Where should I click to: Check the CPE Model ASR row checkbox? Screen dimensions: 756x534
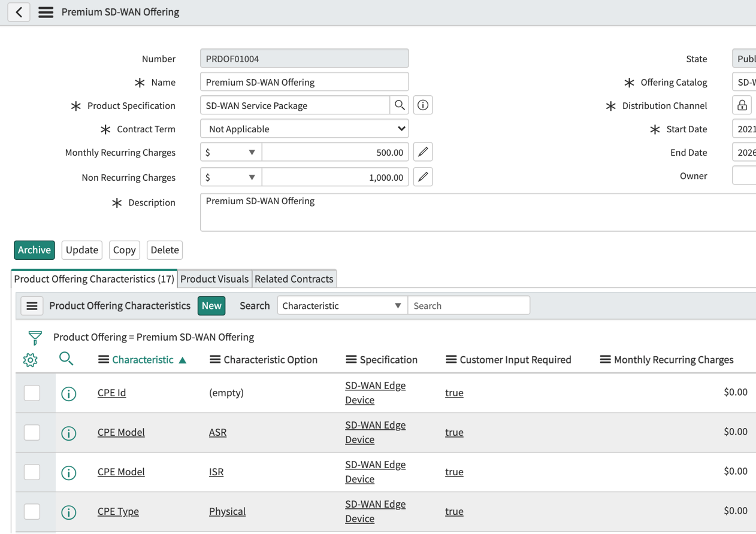[32, 432]
